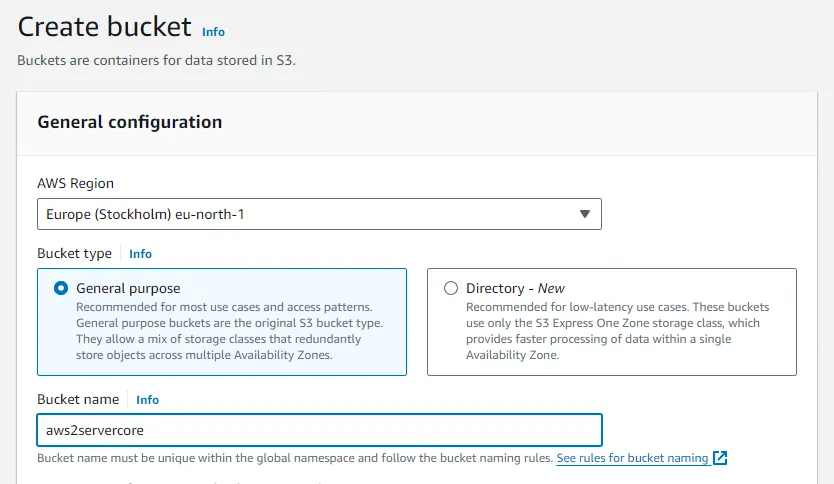
Task: Open the external link icon after bucket naming rules
Action: (720, 458)
